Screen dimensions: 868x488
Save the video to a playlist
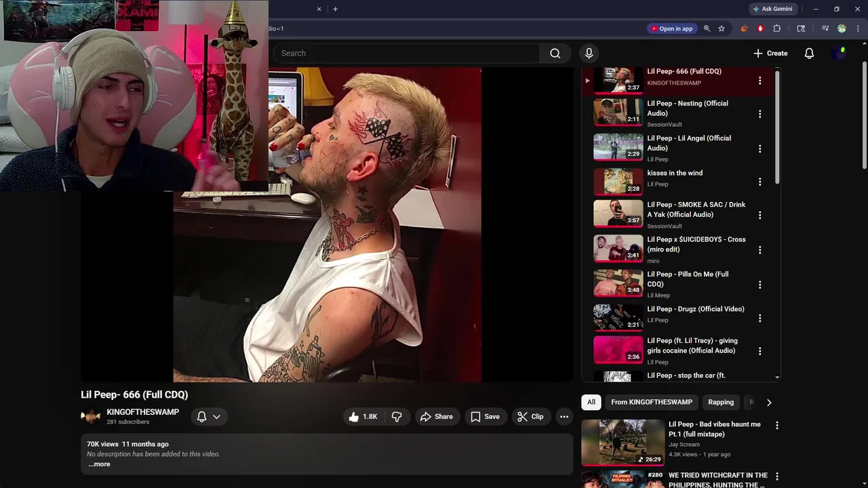coord(485,417)
